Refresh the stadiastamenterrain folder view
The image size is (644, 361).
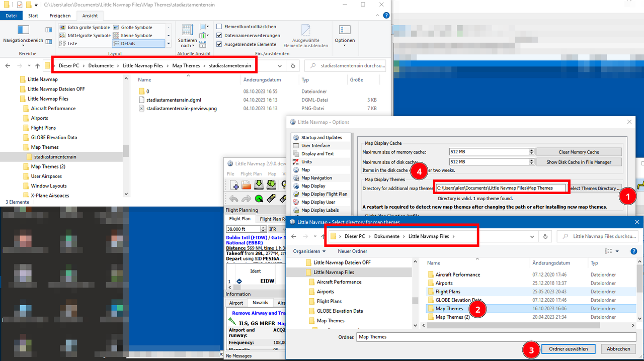click(x=293, y=66)
